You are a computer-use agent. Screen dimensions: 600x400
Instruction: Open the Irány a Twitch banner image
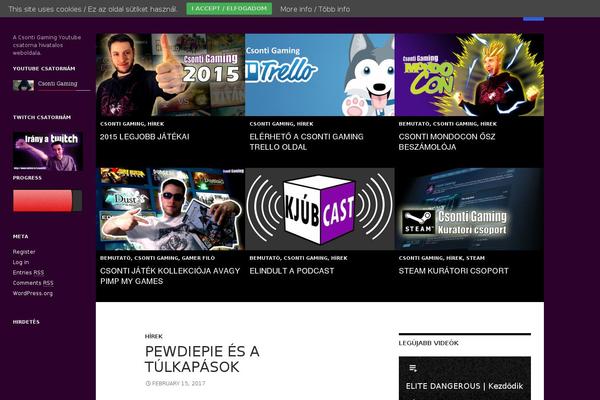(x=48, y=151)
